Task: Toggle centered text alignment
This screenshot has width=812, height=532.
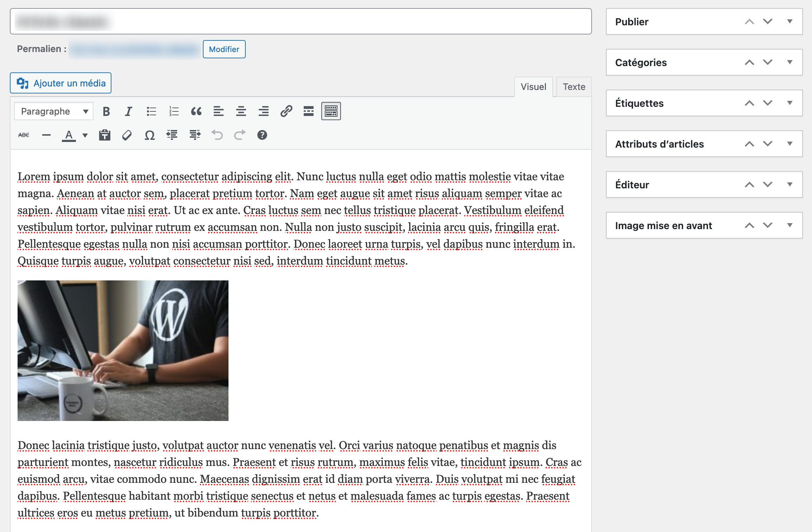Action: coord(241,111)
